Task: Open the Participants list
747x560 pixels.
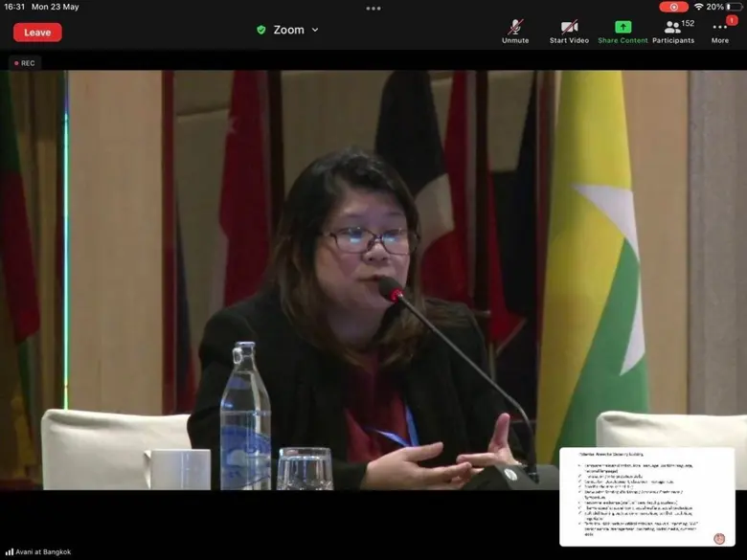Action: [673, 31]
